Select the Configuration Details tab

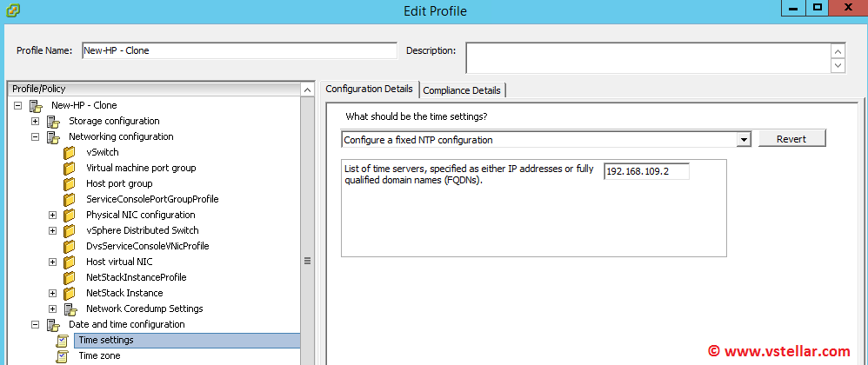369,90
